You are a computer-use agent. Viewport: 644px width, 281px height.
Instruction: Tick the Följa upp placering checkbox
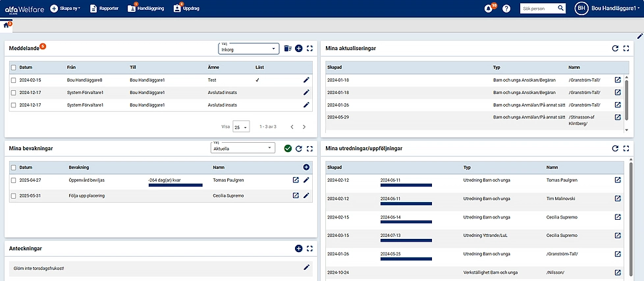click(x=13, y=195)
